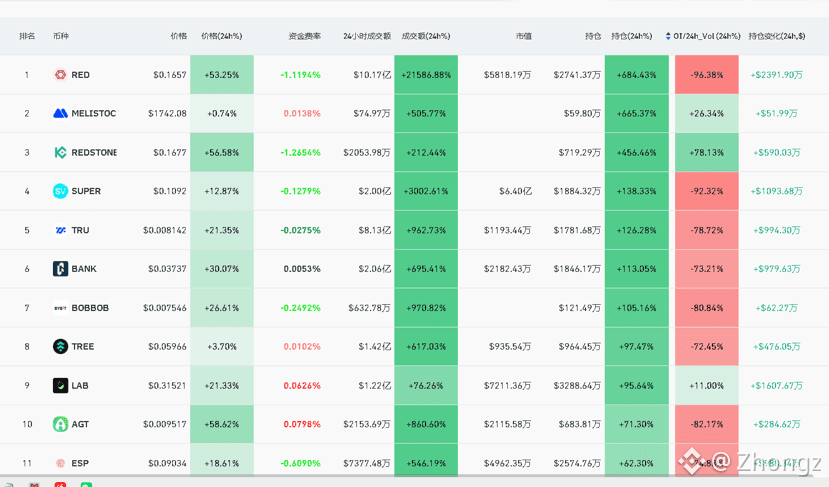Click RED's $5818.19万 market cap value
Viewport: 829px width, 487px height.
(508, 75)
